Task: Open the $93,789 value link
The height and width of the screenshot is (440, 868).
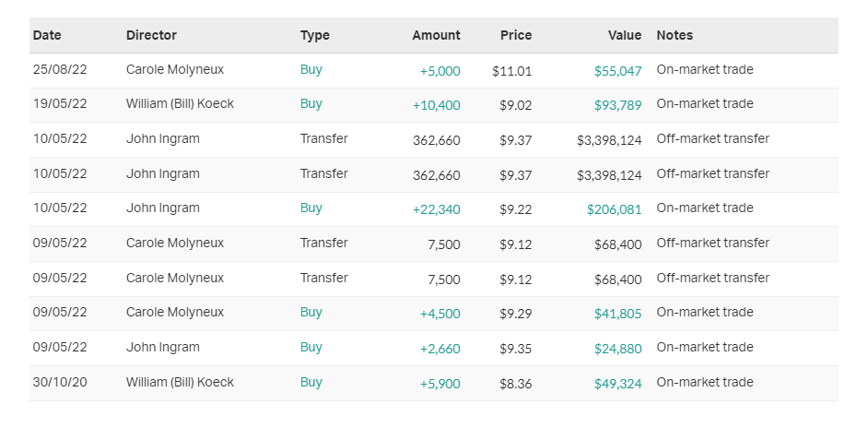Action: (x=617, y=105)
